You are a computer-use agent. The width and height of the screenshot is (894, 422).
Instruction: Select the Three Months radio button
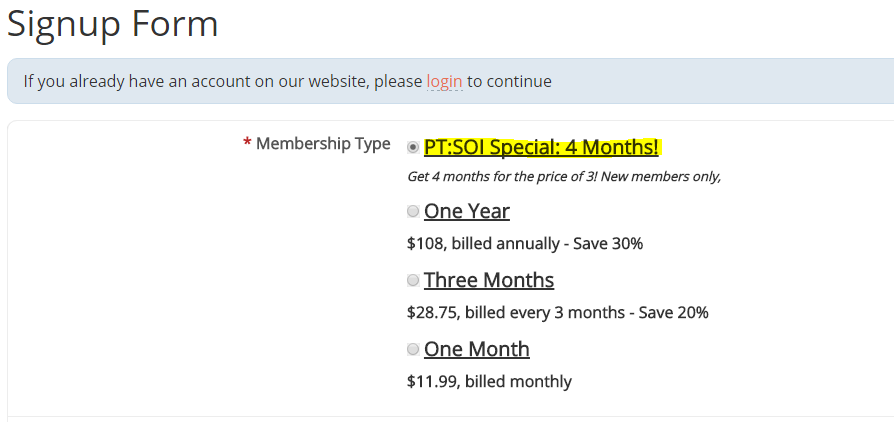(413, 280)
